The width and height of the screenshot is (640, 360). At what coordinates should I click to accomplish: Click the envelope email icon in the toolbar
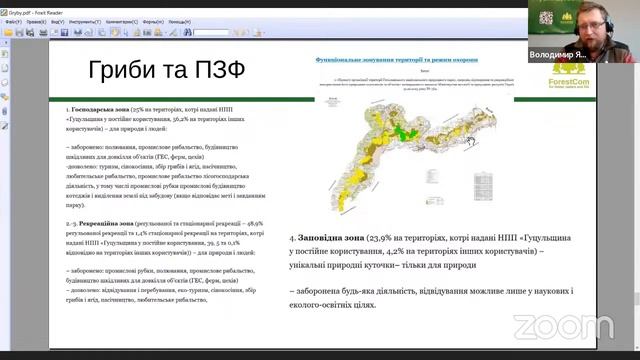54,32
